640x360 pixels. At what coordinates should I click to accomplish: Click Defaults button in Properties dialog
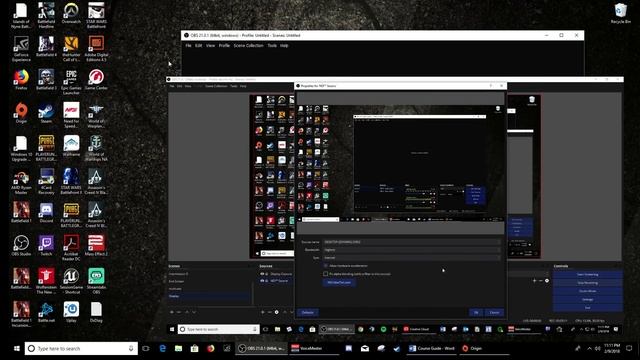[308, 313]
